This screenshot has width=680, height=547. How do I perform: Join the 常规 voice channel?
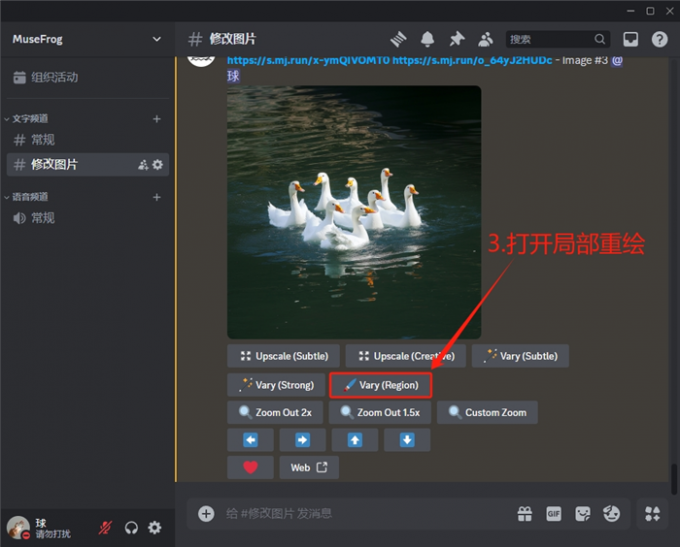click(x=87, y=218)
